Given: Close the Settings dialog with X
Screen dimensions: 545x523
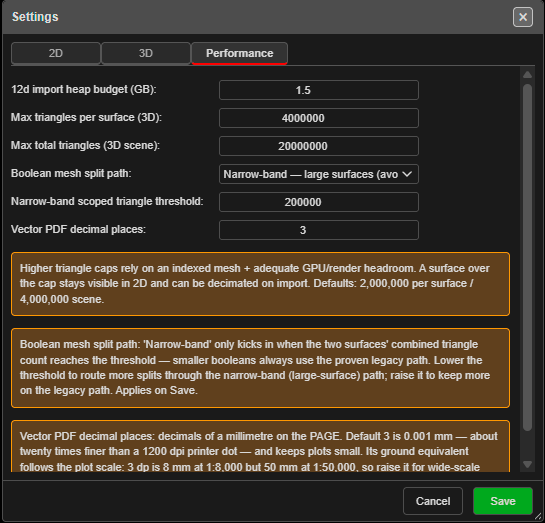Looking at the screenshot, I should [523, 17].
